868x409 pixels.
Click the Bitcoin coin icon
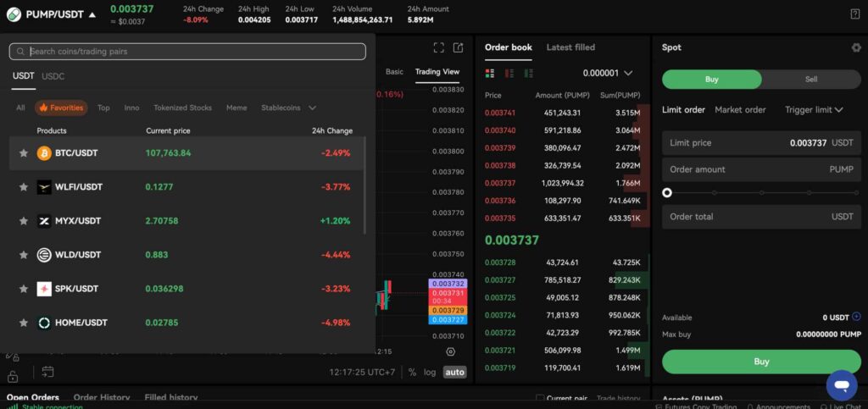(44, 153)
